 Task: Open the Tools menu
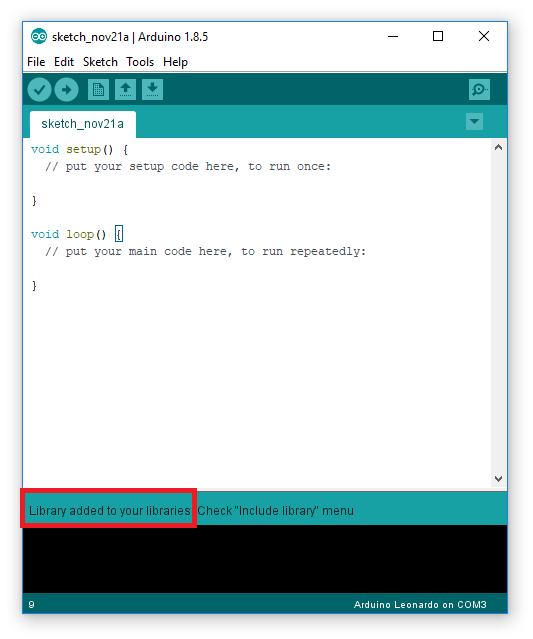pos(140,62)
